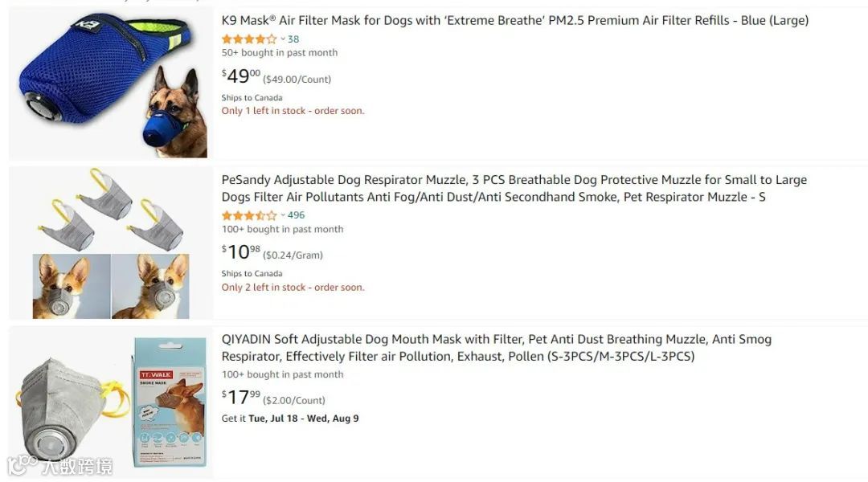This screenshot has height=482, width=868.
Task: Open the 38 reviews link
Action: click(293, 39)
